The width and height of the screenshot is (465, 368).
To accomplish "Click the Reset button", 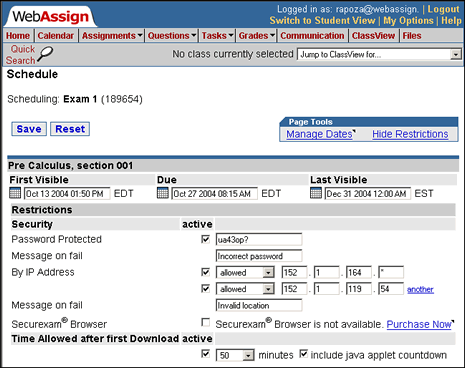I will tap(70, 129).
